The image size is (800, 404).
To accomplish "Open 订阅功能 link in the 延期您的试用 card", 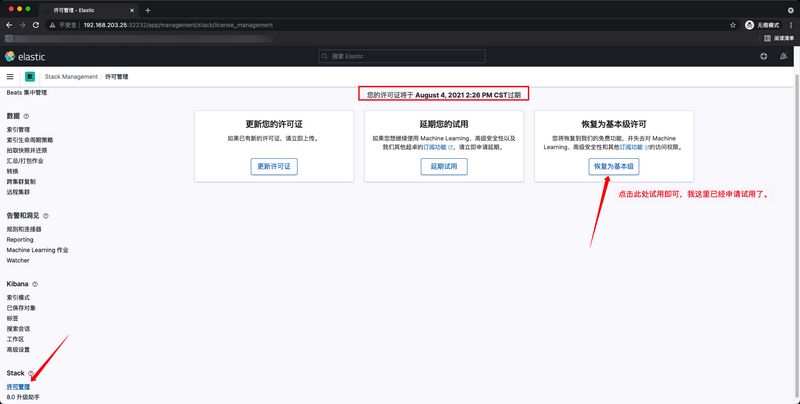I will click(x=437, y=147).
